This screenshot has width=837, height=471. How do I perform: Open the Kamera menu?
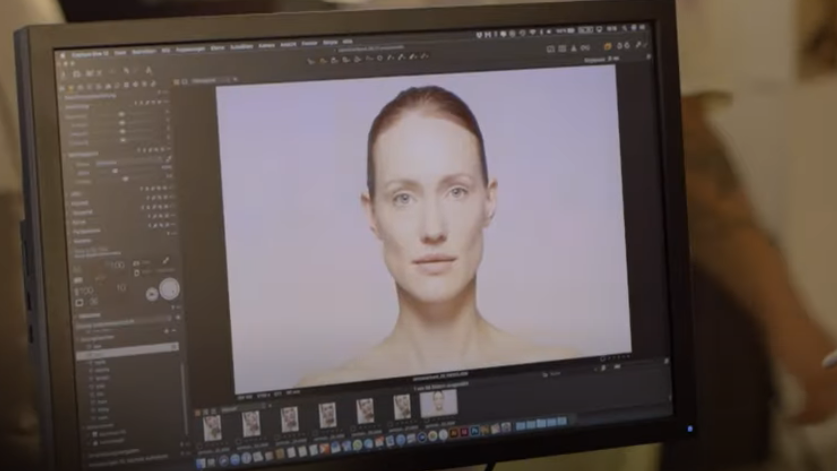pos(266,46)
